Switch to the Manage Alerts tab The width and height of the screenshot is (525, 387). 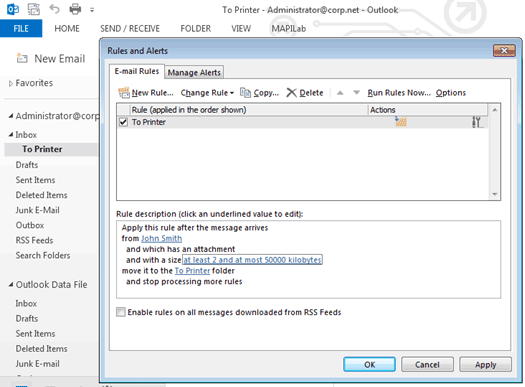(194, 72)
